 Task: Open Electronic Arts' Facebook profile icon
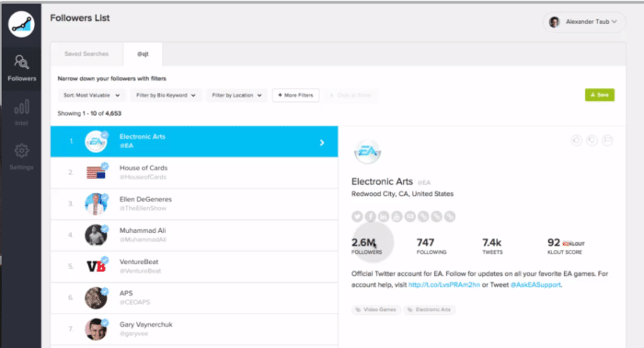coord(371,216)
